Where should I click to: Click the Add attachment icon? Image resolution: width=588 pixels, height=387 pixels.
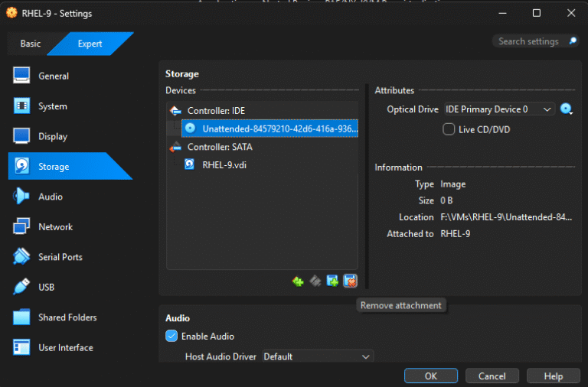tap(333, 281)
